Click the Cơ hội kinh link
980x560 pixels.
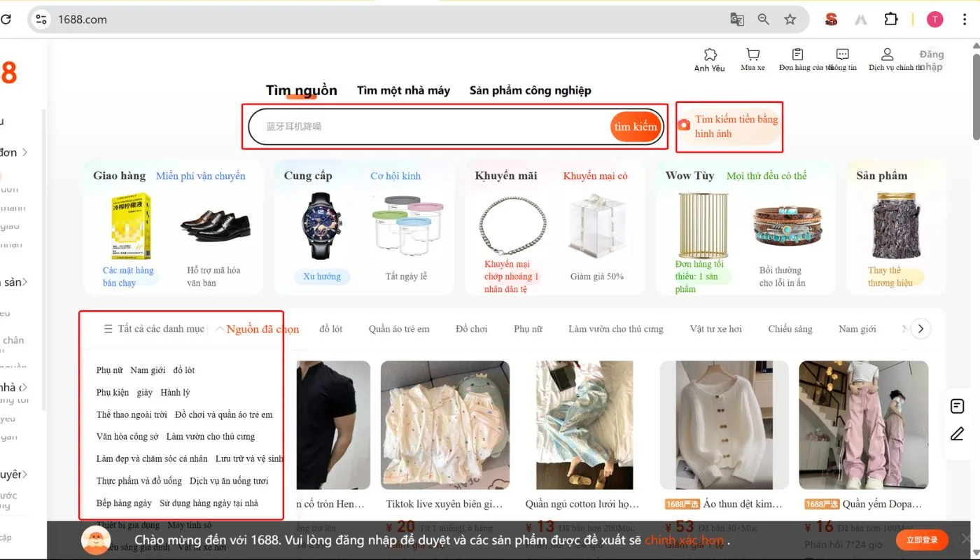tap(395, 176)
